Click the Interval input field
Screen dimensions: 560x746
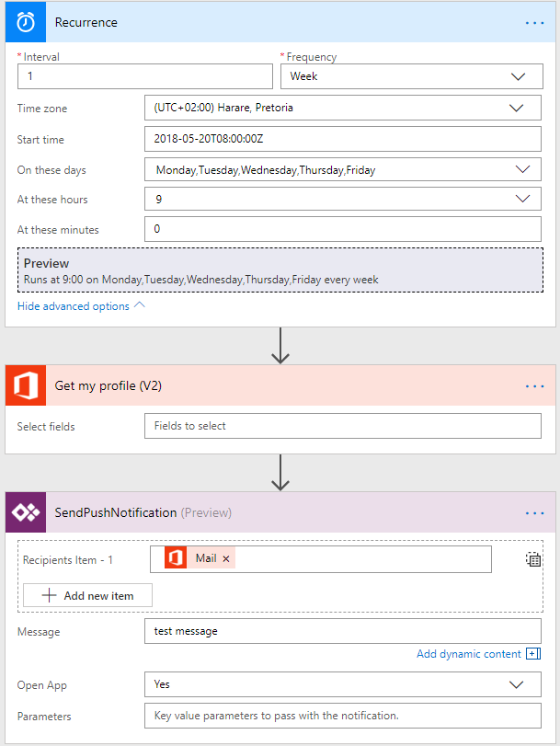point(144,76)
